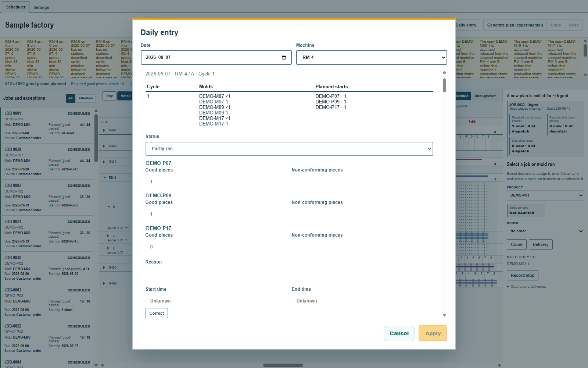Click the Record stop button
The image size is (588, 368).
tap(523, 275)
